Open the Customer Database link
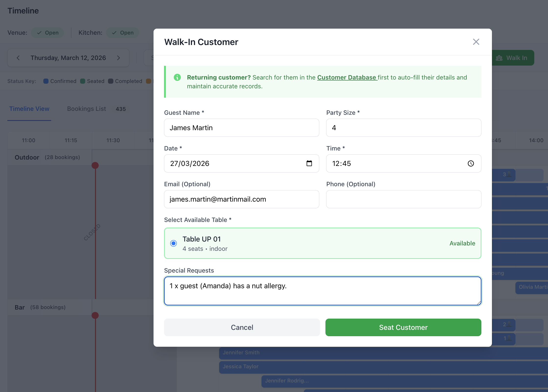Viewport: 548px width, 392px height. click(346, 78)
